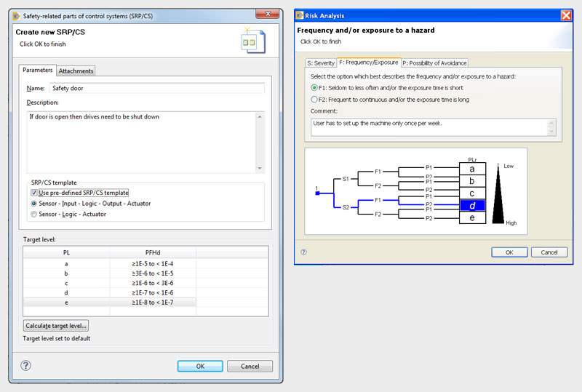Open the F: Frequency/Exposure tab
The image size is (582, 392).
point(369,63)
